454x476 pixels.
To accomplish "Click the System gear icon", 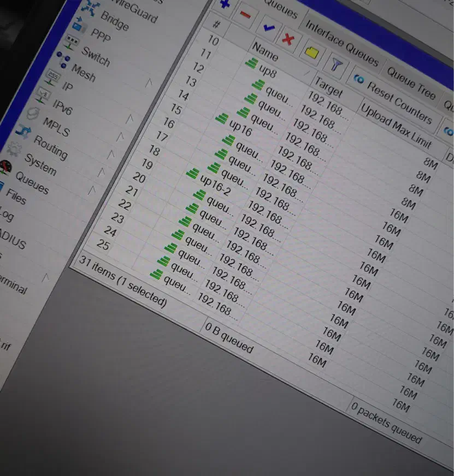I will [14, 148].
